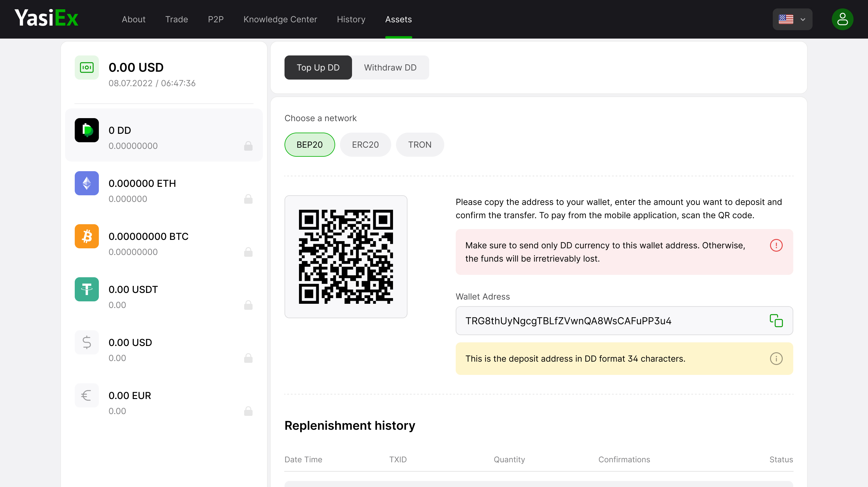Open the user profile avatar icon
868x487 pixels.
tap(842, 19)
